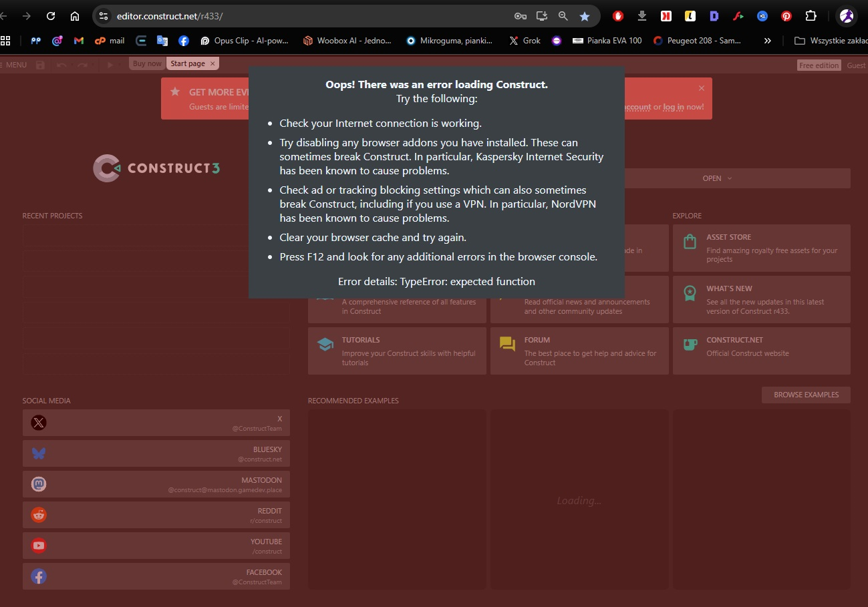The height and width of the screenshot is (607, 868).
Task: Open the Pianka EVA 100 bookmark
Action: tap(607, 41)
